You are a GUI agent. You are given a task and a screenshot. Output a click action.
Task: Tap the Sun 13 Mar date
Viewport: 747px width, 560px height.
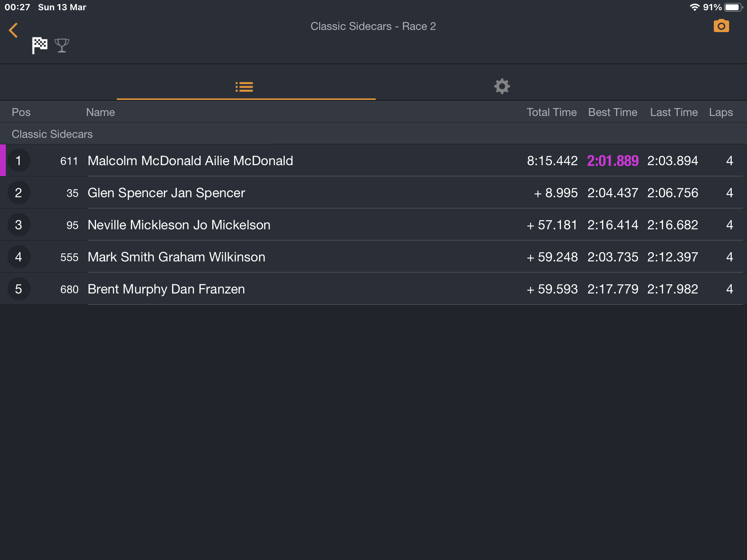point(62,7)
